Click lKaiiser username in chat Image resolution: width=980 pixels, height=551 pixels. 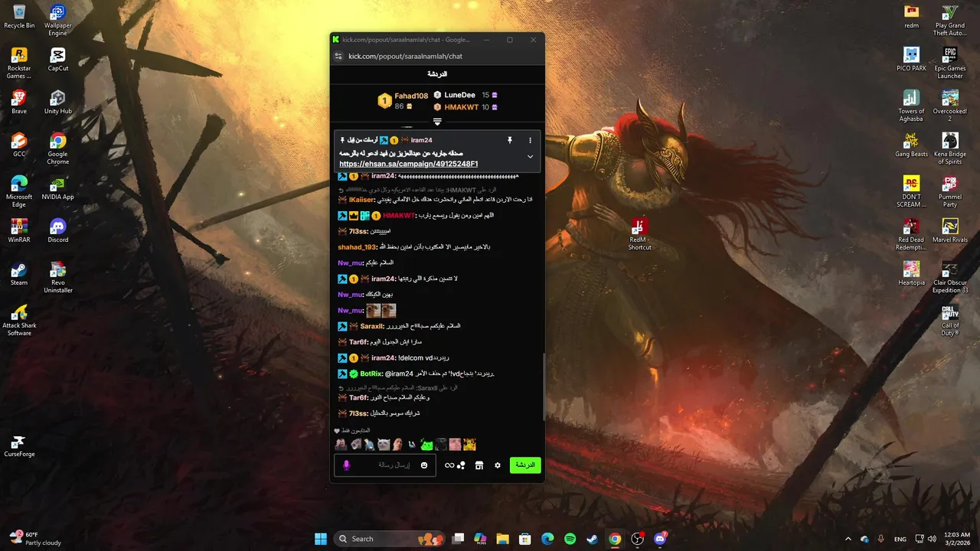click(360, 200)
